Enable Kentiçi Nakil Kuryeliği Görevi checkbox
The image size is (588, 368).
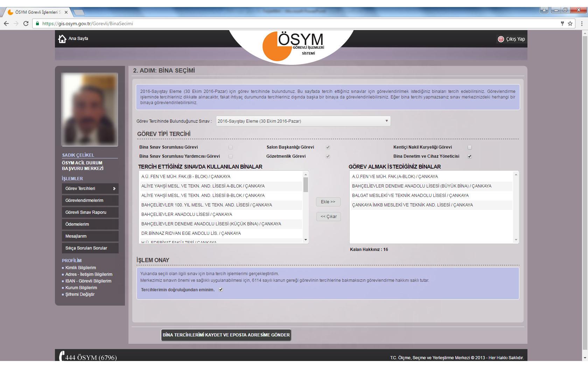tap(470, 147)
